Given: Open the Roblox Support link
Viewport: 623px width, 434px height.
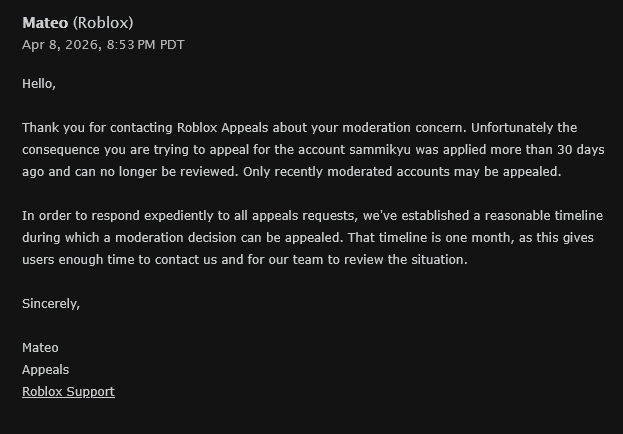Looking at the screenshot, I should pos(68,391).
